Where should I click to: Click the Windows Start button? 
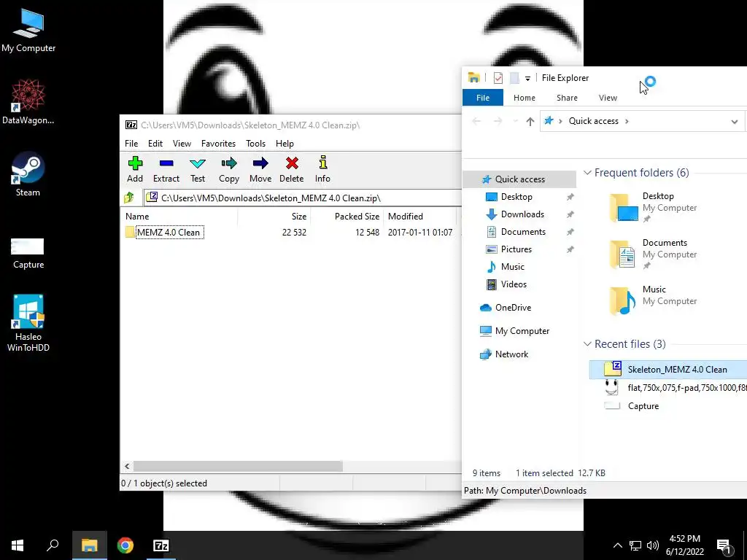tap(18, 545)
